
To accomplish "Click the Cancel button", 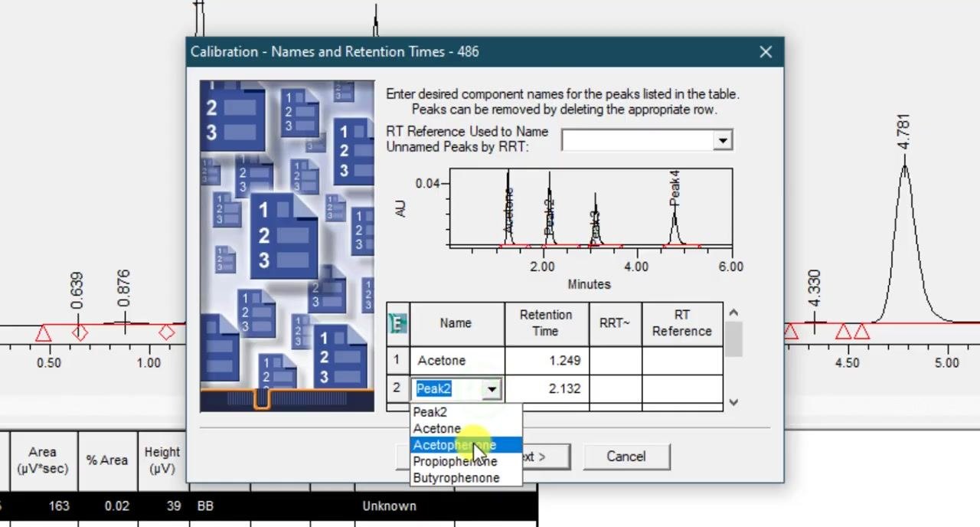I will 626,457.
